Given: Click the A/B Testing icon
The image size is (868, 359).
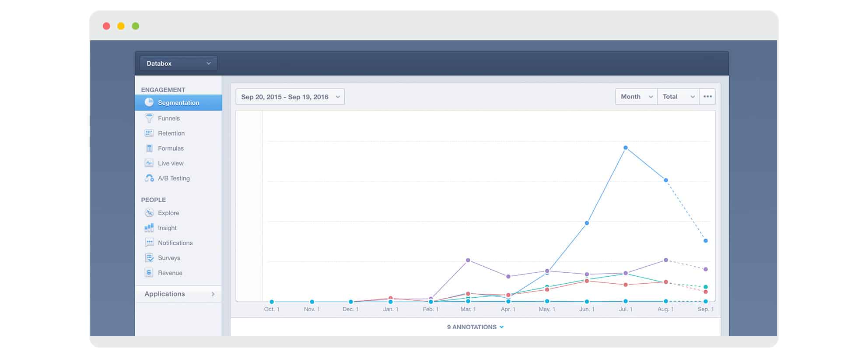Looking at the screenshot, I should coord(149,178).
